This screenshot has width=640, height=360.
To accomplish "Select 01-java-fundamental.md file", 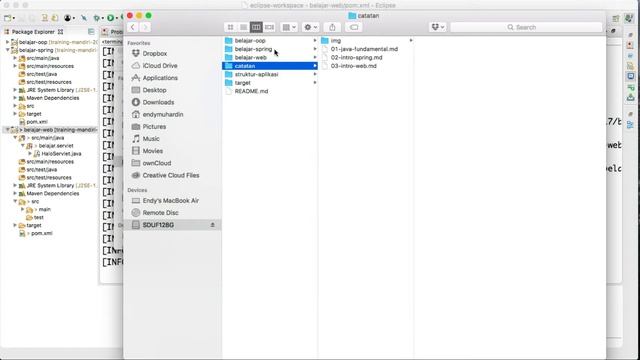I will [x=366, y=49].
